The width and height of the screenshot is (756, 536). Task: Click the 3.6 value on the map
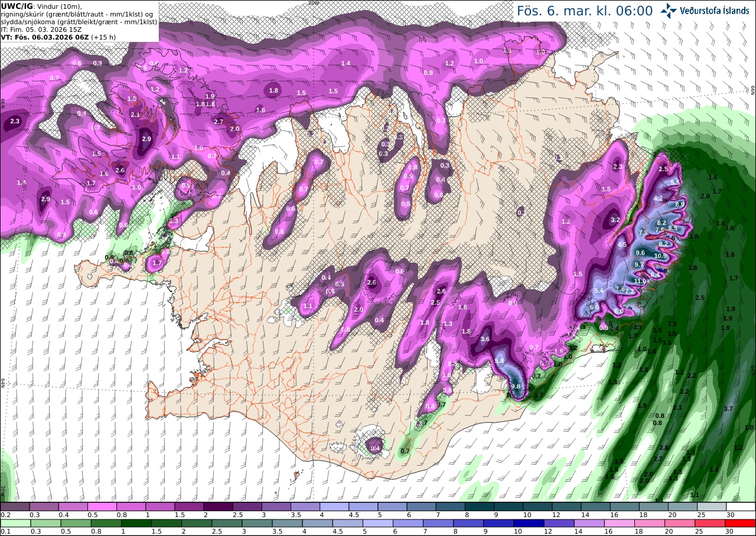[x=485, y=339]
